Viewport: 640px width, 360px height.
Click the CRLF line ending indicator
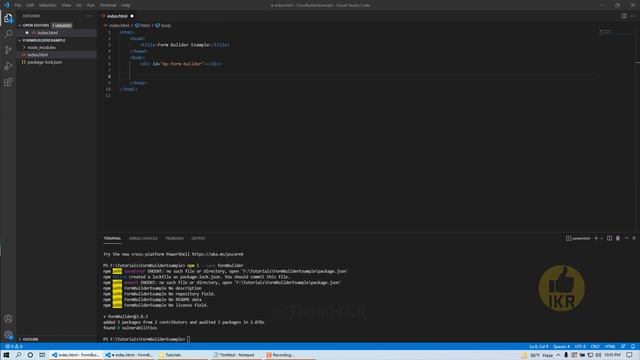(595, 347)
